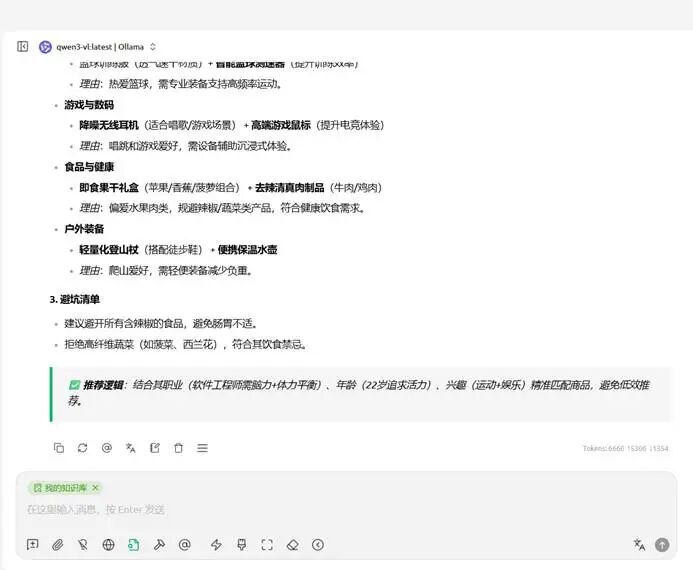Click the up-down chevron beside Ollama
Viewport: 693px width, 570px height.
(153, 47)
